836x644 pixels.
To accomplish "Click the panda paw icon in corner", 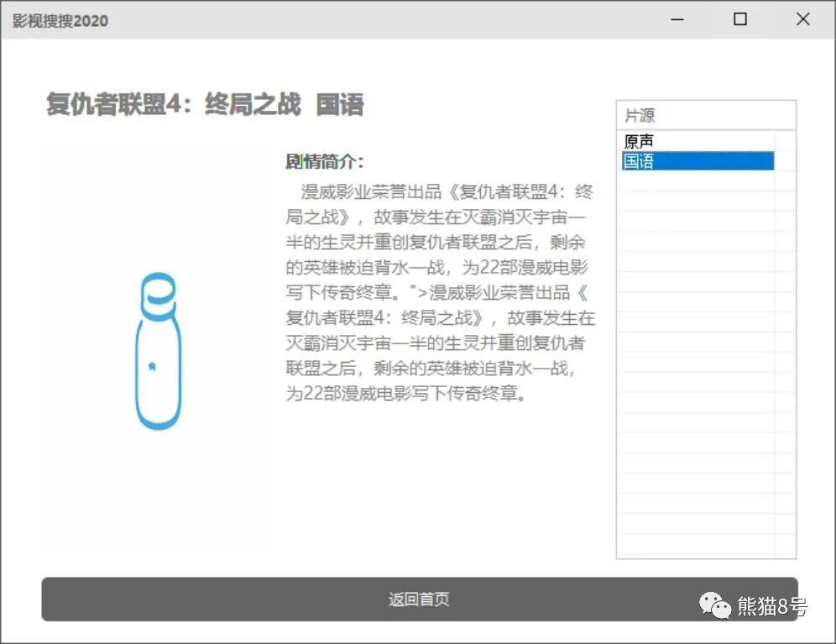I will point(714,602).
